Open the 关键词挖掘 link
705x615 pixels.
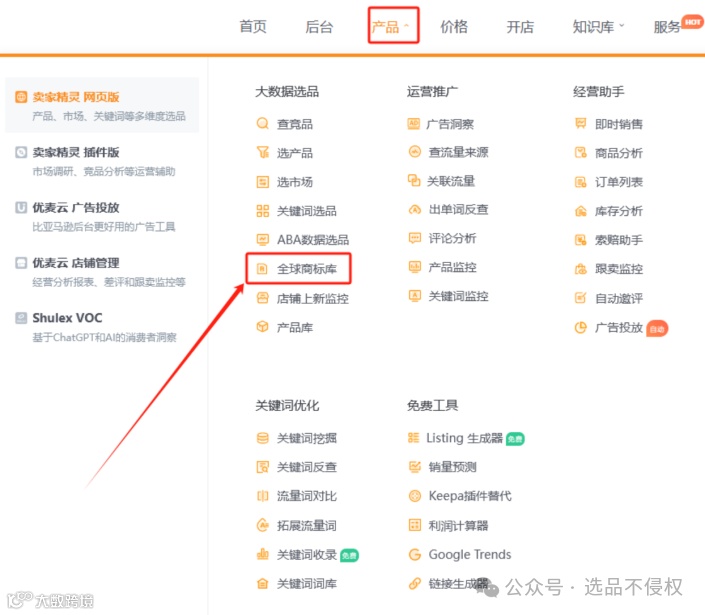307,438
